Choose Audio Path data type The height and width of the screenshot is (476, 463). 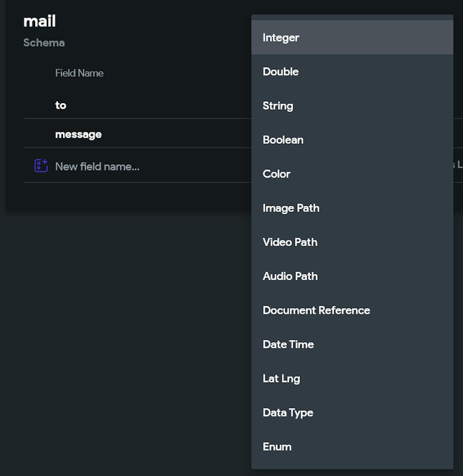pyautogui.click(x=290, y=276)
